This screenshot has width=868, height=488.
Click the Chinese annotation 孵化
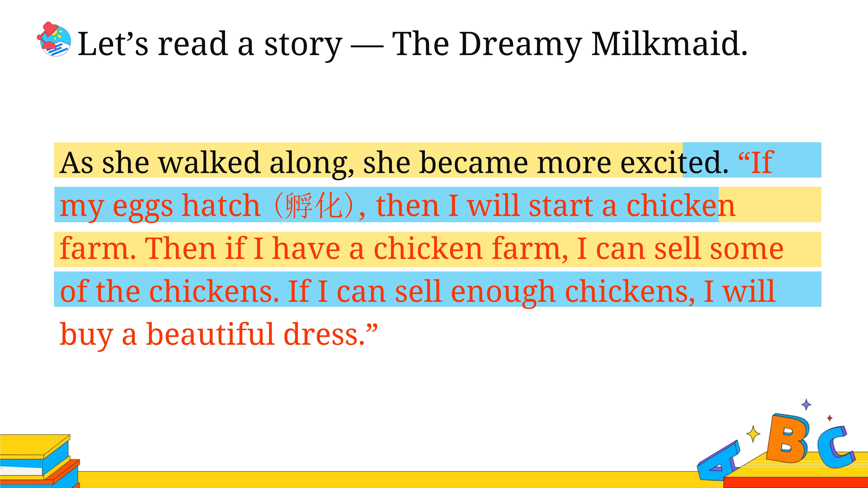pyautogui.click(x=314, y=205)
